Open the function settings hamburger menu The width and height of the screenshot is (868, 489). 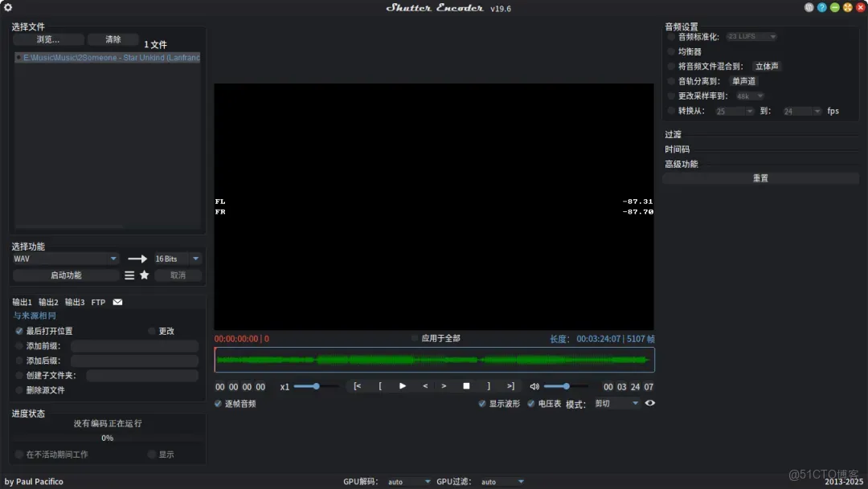[x=129, y=275]
